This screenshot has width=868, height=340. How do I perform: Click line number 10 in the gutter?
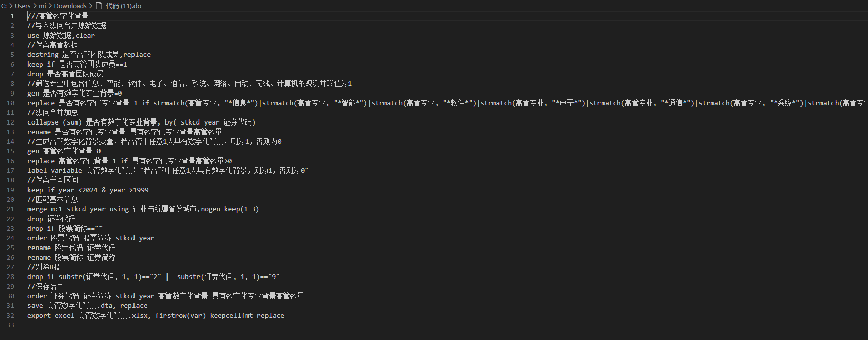pyautogui.click(x=10, y=103)
